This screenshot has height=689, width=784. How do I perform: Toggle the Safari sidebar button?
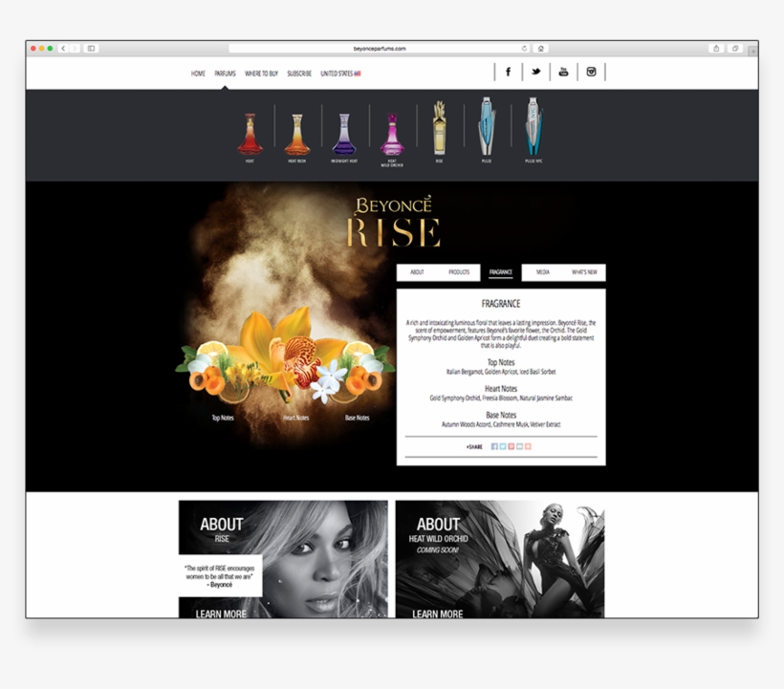pos(91,48)
